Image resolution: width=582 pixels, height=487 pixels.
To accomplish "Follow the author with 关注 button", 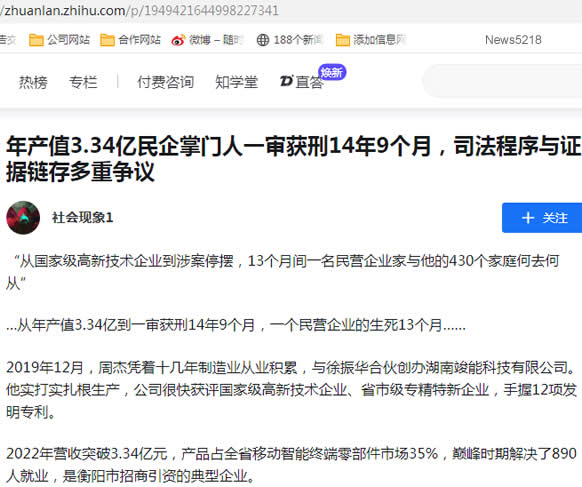I will tap(542, 218).
